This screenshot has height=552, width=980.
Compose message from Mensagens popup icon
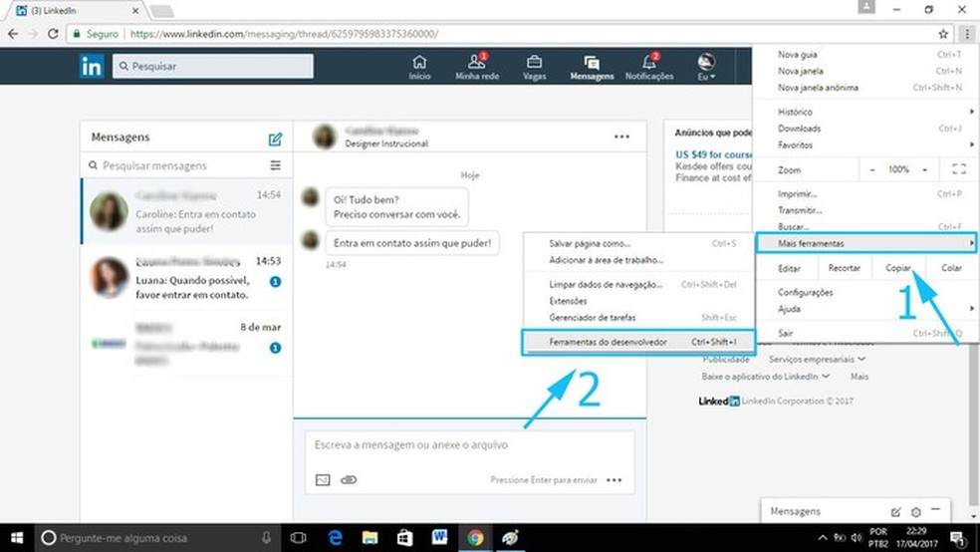click(x=895, y=512)
